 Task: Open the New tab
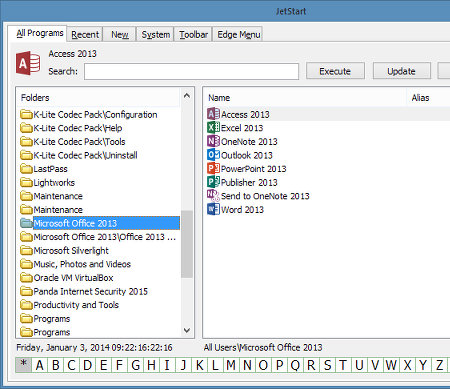tap(120, 35)
